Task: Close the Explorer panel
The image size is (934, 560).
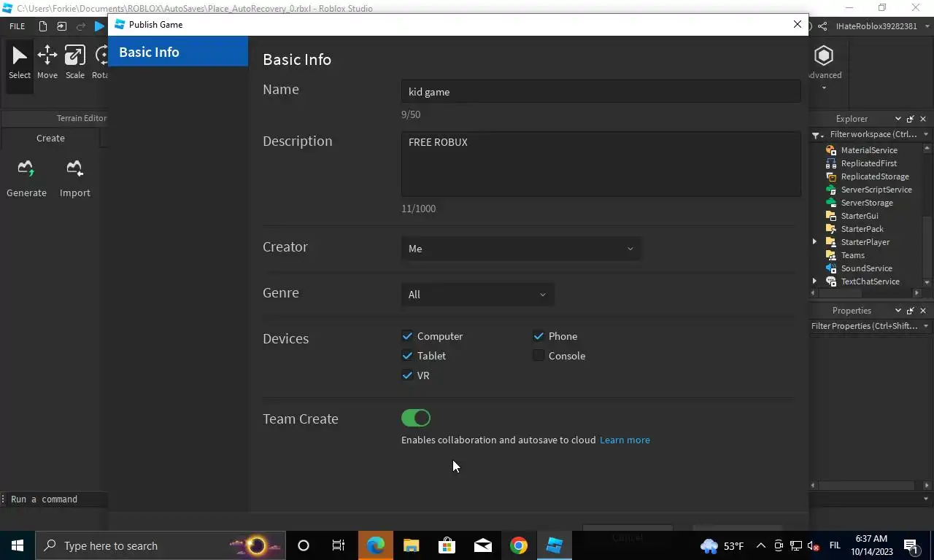Action: point(923,119)
